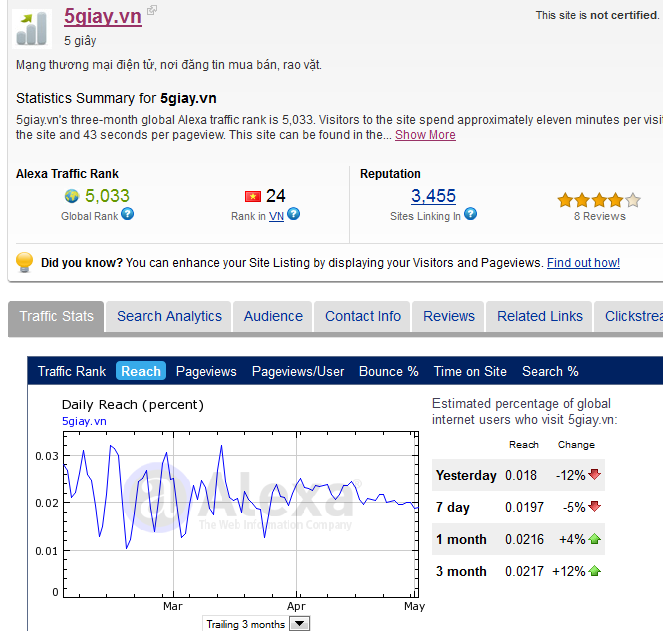Viewport: 663px width, 631px height.
Task: Click the four-star rating icons
Action: pos(598,199)
